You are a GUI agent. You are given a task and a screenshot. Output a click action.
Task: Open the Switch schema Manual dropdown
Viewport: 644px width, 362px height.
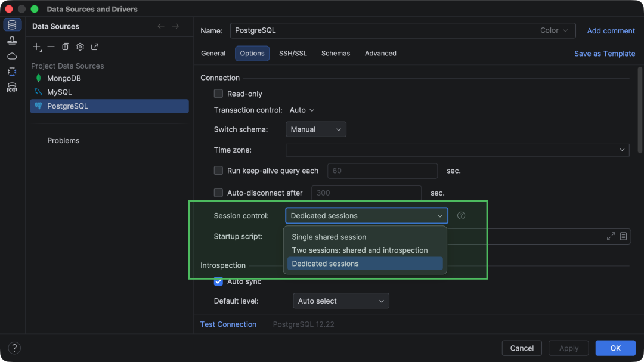316,129
